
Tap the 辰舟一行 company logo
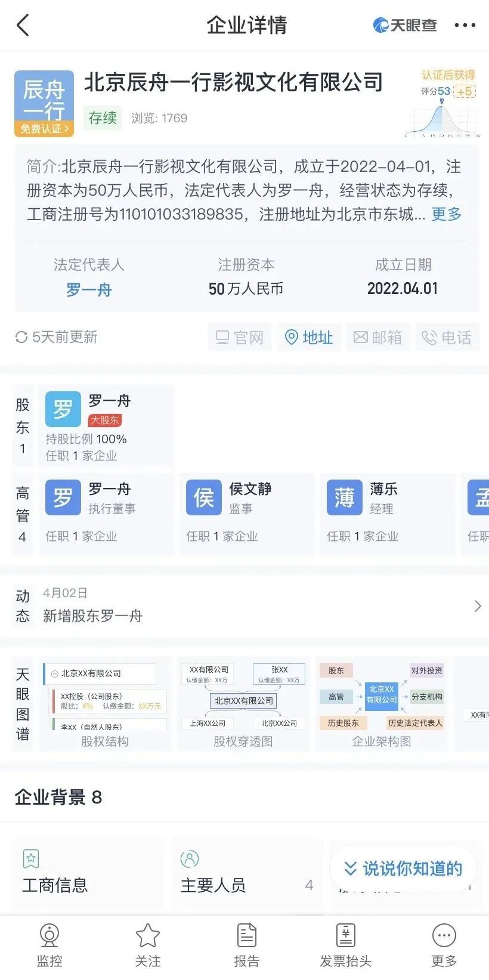[44, 98]
